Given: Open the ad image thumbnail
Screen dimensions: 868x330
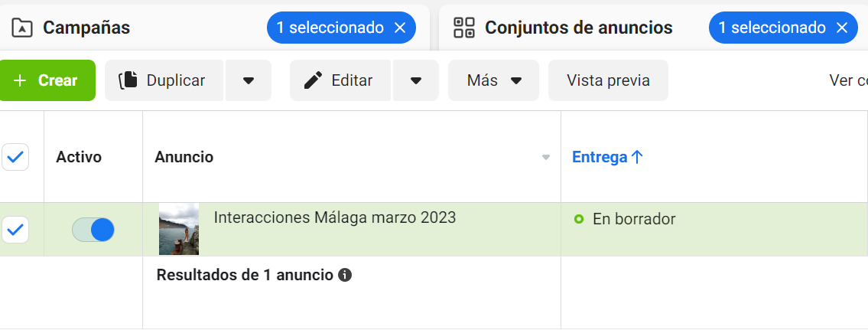Looking at the screenshot, I should (179, 229).
